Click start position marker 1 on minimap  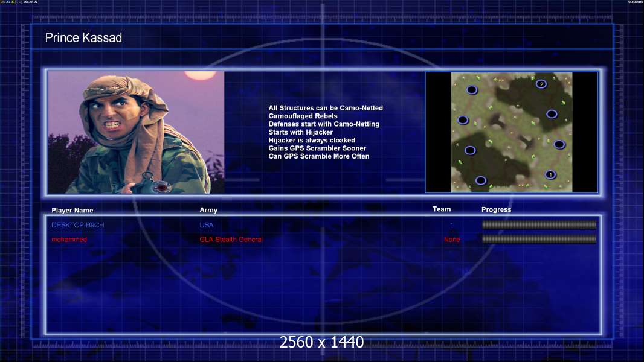[550, 174]
